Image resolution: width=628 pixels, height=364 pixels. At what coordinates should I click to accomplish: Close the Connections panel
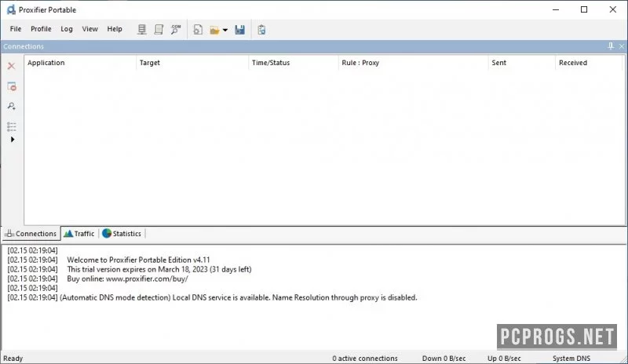coord(622,46)
